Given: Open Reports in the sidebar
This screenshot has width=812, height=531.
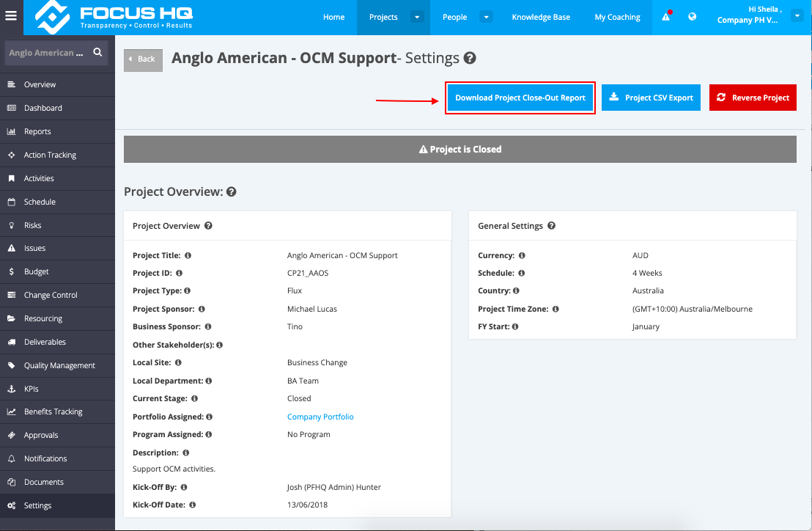Looking at the screenshot, I should 57,131.
